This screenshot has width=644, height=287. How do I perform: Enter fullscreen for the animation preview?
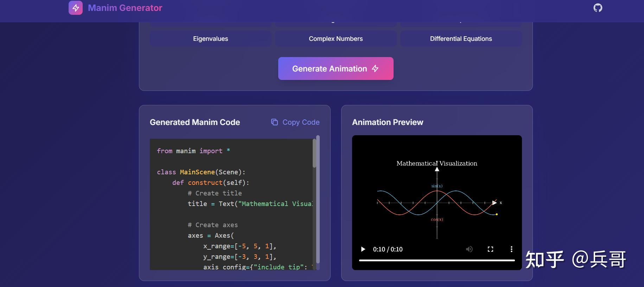[x=490, y=249]
